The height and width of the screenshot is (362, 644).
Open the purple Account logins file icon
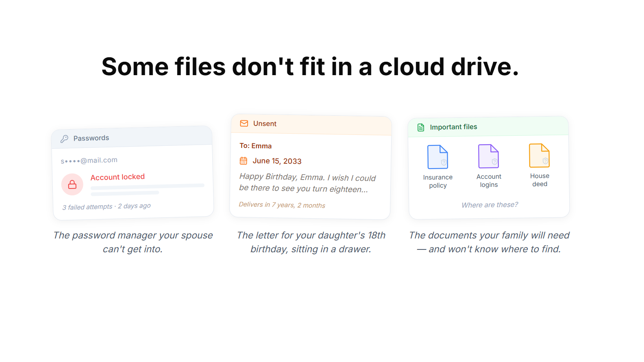488,156
